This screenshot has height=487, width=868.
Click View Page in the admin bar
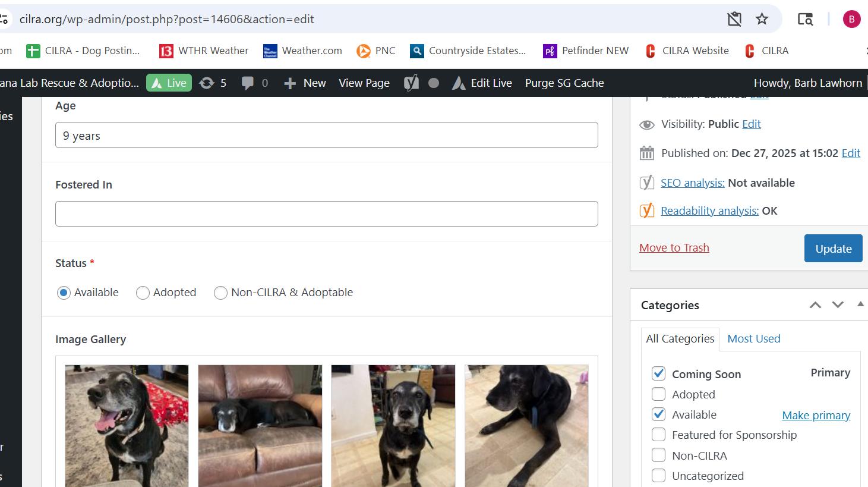[x=364, y=83]
